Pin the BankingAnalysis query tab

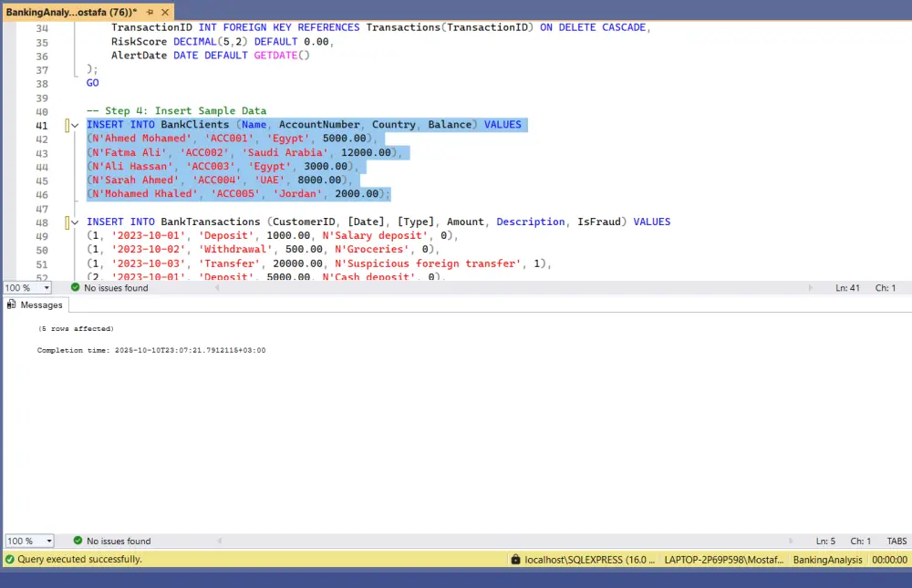(x=150, y=13)
